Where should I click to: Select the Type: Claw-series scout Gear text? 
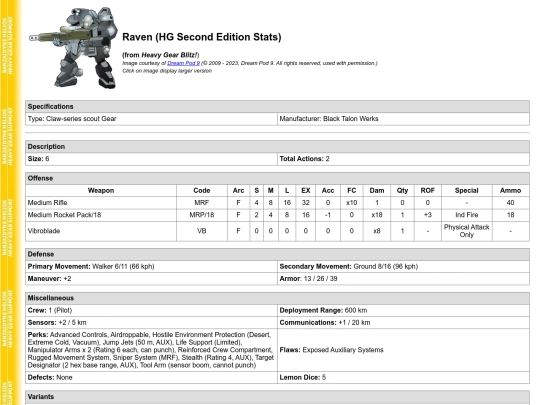point(72,119)
